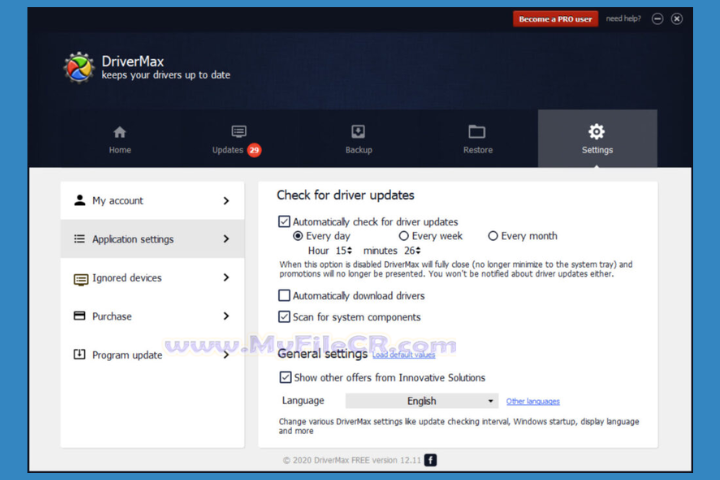The height and width of the screenshot is (480, 720).
Task: Open the Facebook icon in footer
Action: (x=430, y=460)
